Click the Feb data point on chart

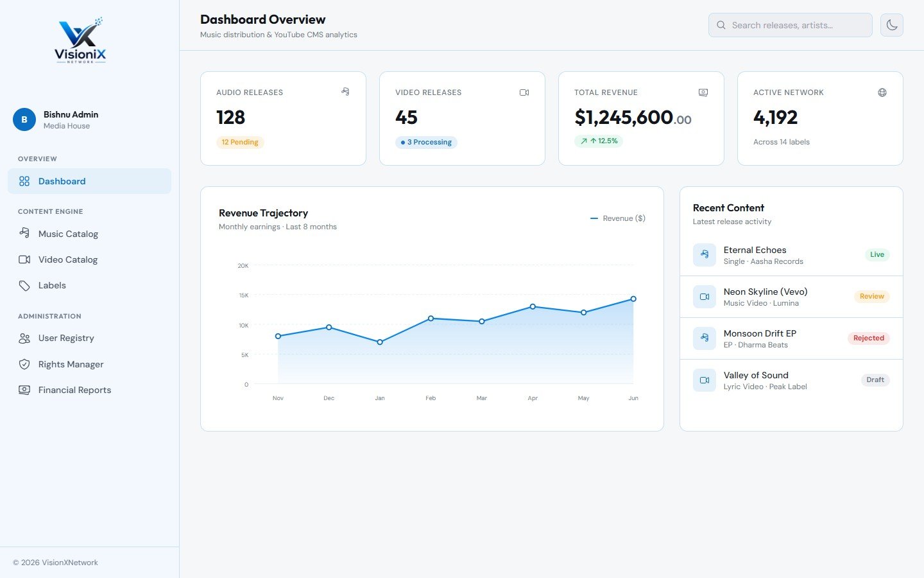click(x=431, y=319)
